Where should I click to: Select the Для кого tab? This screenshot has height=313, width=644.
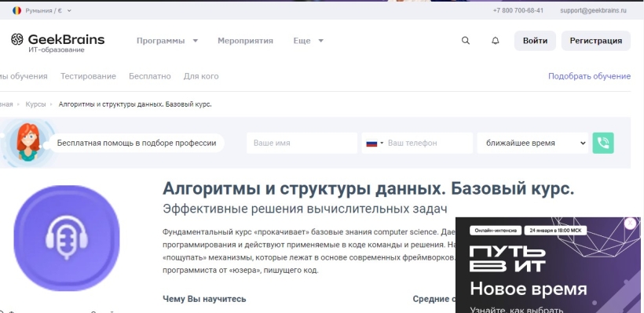(x=201, y=76)
